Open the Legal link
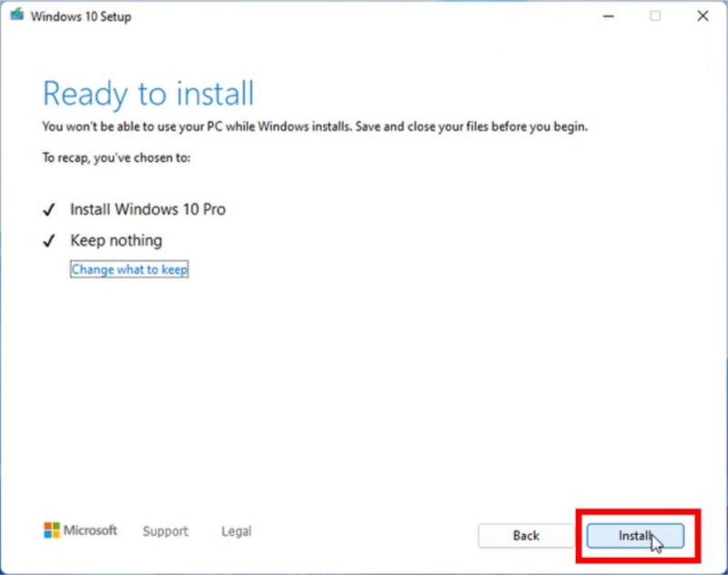Screen dimensions: 728x575 pyautogui.click(x=237, y=531)
